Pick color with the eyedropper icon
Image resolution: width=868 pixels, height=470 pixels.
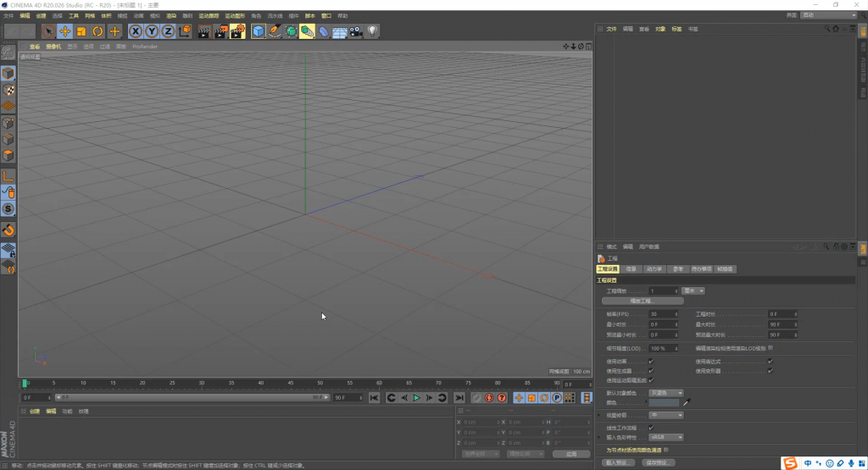pyautogui.click(x=687, y=402)
